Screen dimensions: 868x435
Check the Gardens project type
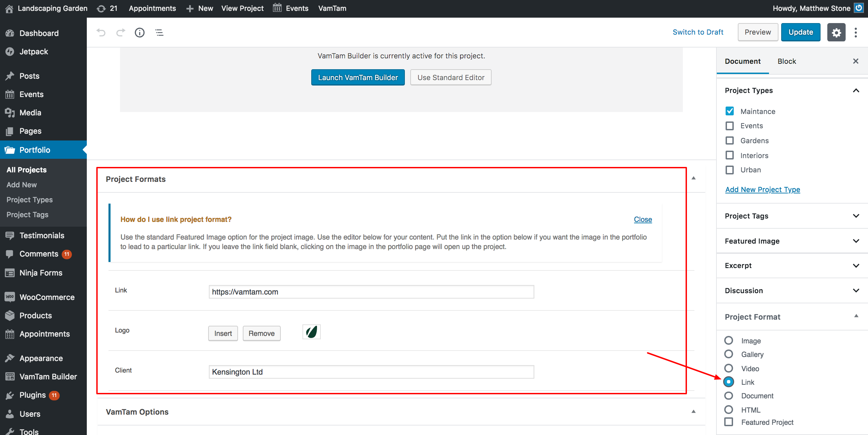point(730,140)
